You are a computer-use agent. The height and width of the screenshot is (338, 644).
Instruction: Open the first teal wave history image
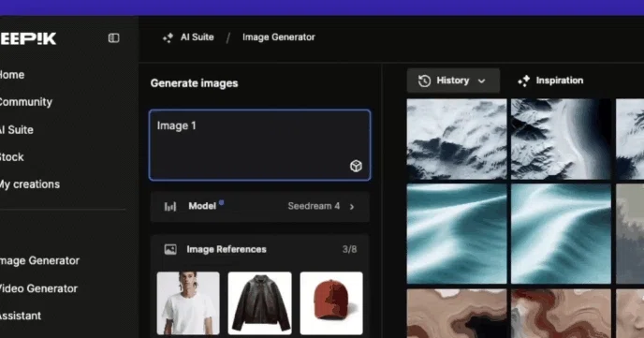coord(457,234)
